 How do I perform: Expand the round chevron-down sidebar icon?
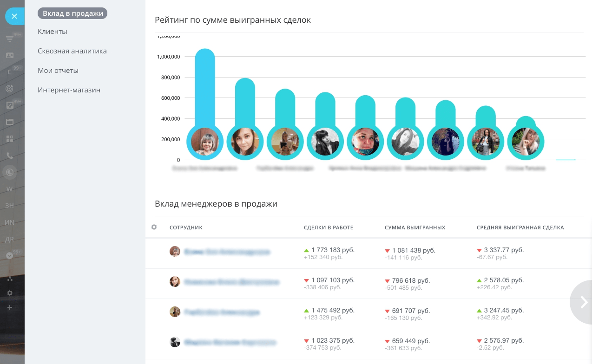click(10, 256)
